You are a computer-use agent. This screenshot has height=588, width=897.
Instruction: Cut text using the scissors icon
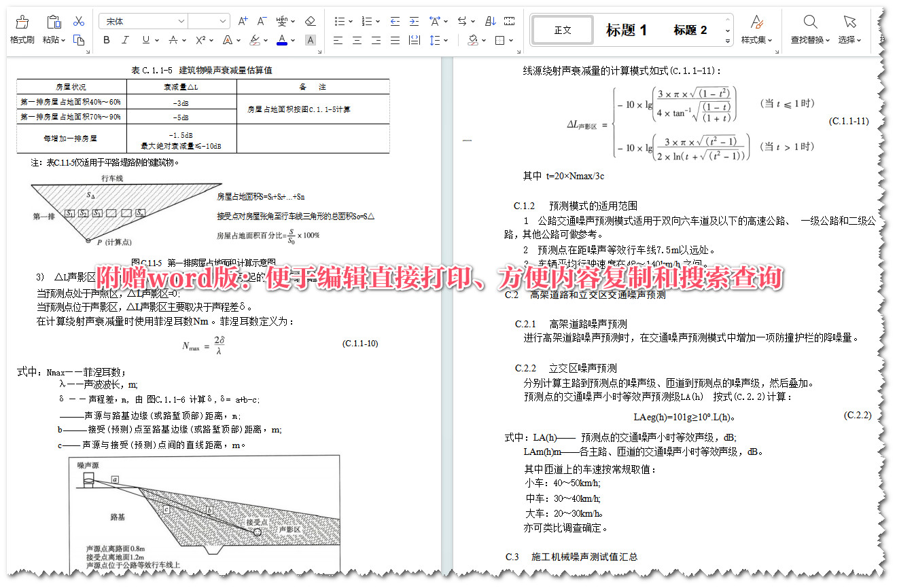point(78,21)
